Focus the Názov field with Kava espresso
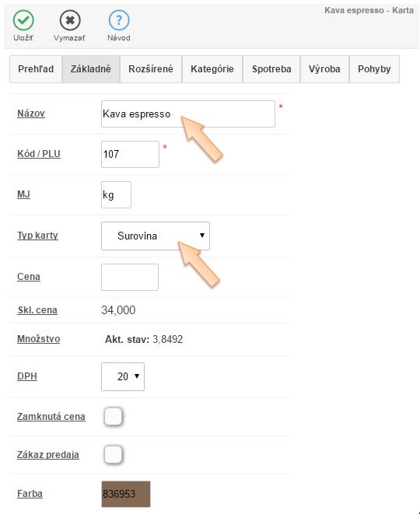The width and height of the screenshot is (420, 514). (188, 114)
